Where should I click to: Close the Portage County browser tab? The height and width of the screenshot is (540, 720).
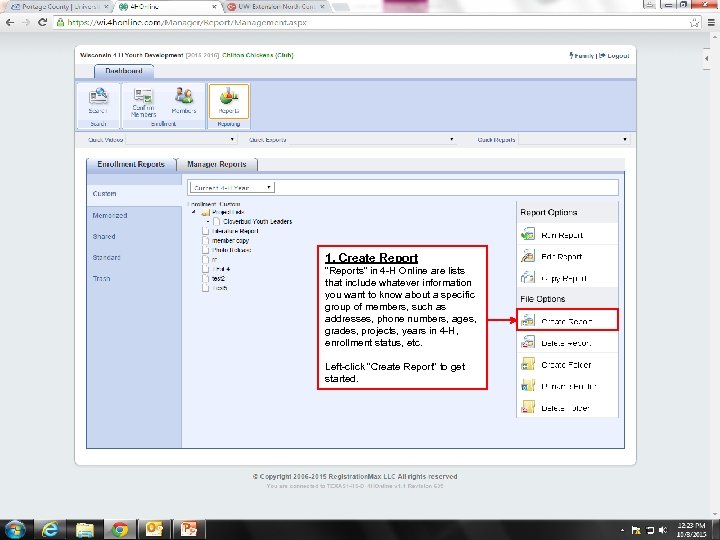click(x=106, y=7)
